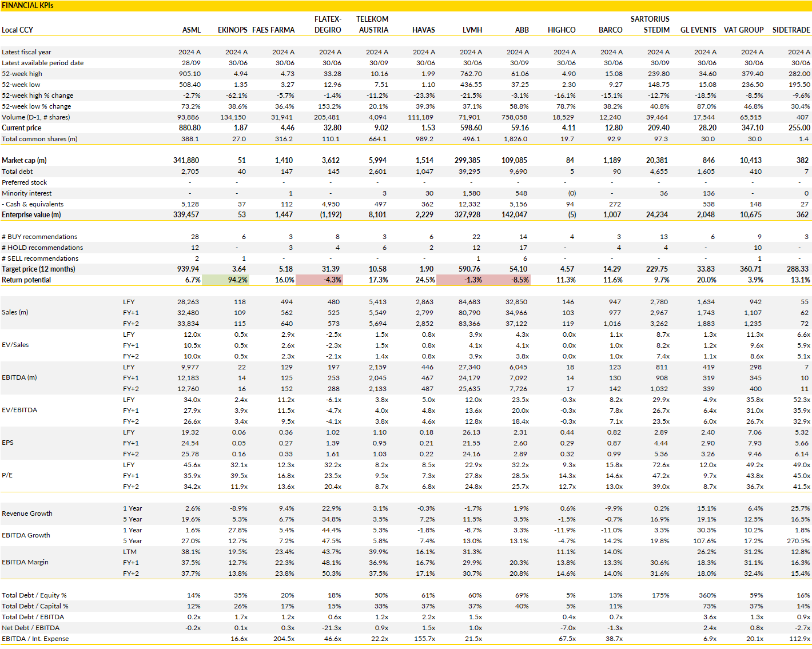Viewport: 812px width, 649px height.
Task: Select the Latest fiscal year row label
Action: pos(26,52)
